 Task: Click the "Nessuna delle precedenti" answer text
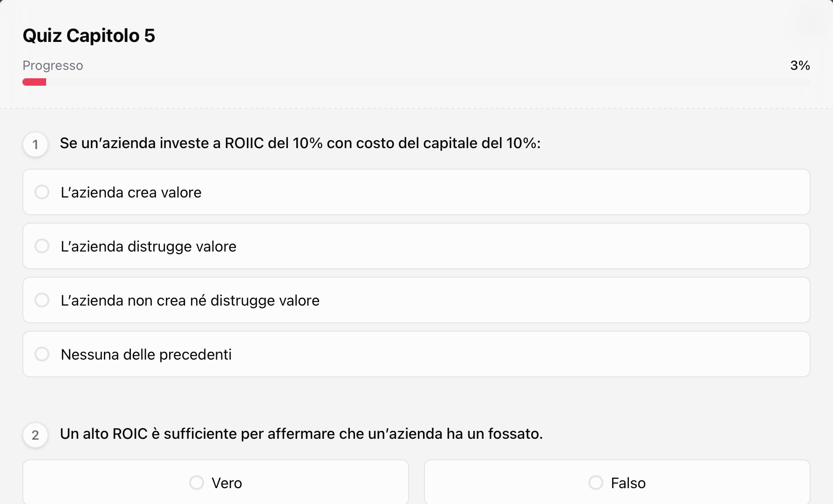(146, 354)
